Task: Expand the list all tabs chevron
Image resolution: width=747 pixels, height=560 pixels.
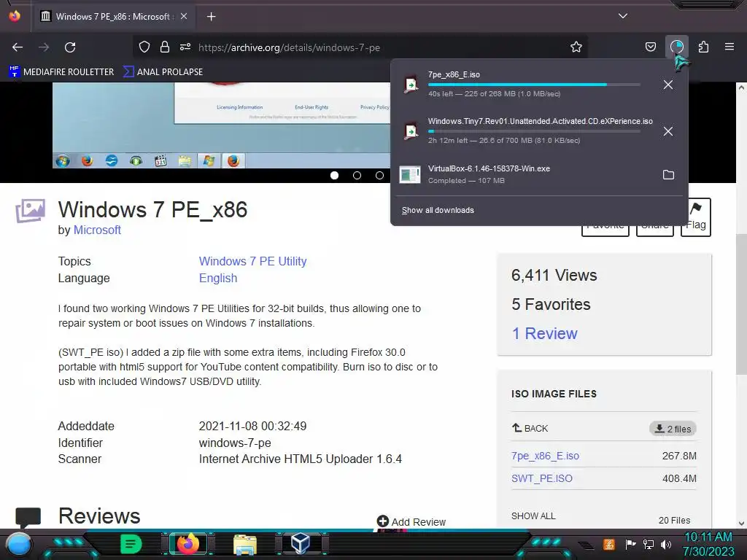Action: tap(623, 16)
